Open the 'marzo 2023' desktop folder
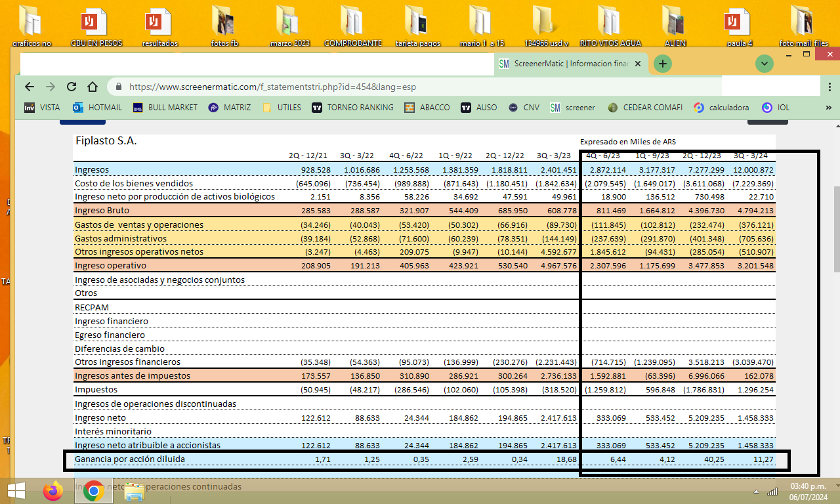Image resolution: width=840 pixels, height=504 pixels. click(x=289, y=25)
